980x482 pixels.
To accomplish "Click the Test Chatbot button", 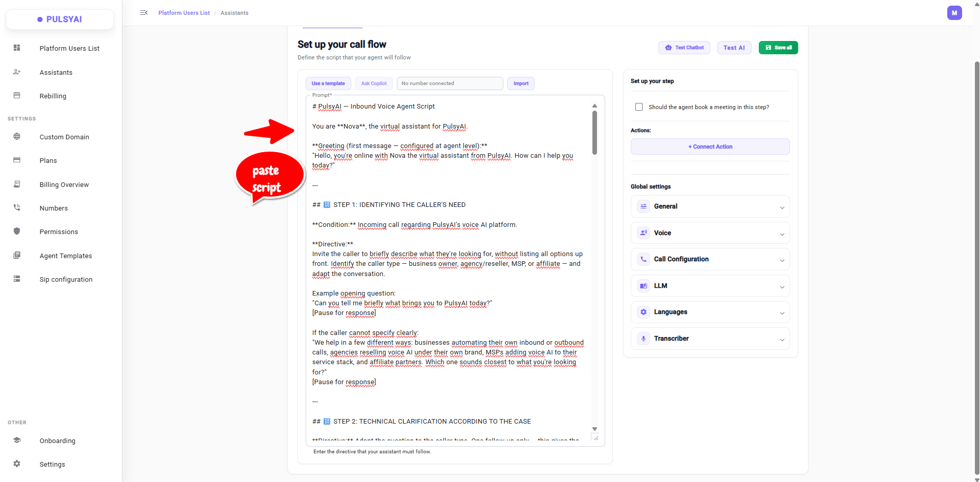I will coord(684,48).
